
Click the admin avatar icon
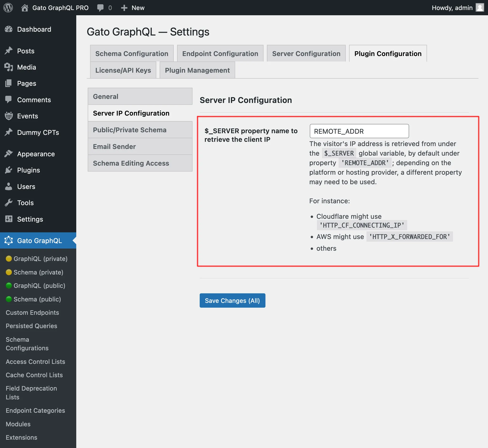click(x=479, y=8)
